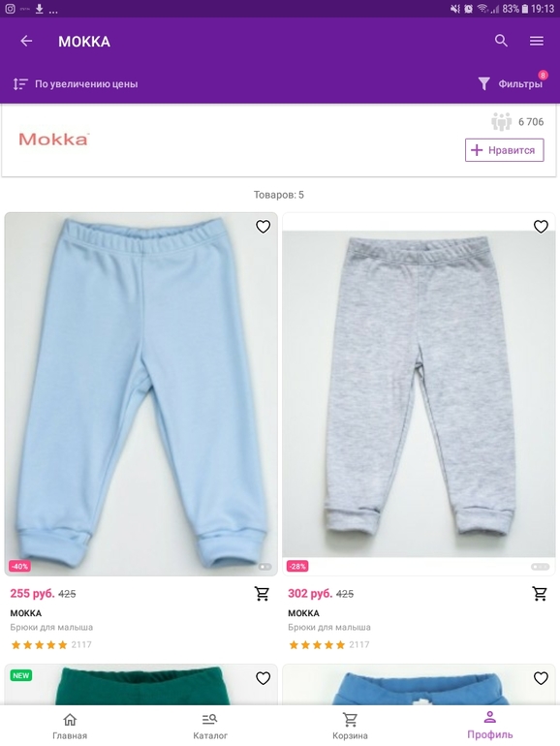Open the Фильтры filter panel
The height and width of the screenshot is (746, 560).
point(512,83)
